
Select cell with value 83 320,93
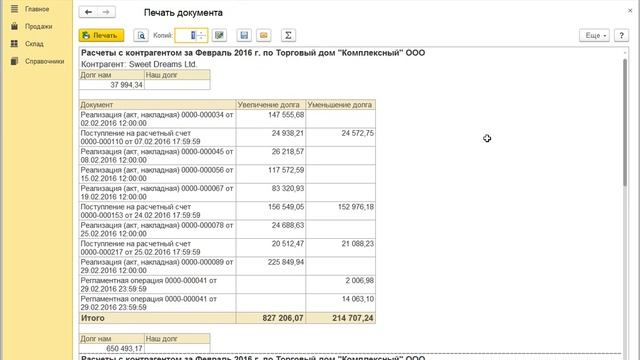271,192
